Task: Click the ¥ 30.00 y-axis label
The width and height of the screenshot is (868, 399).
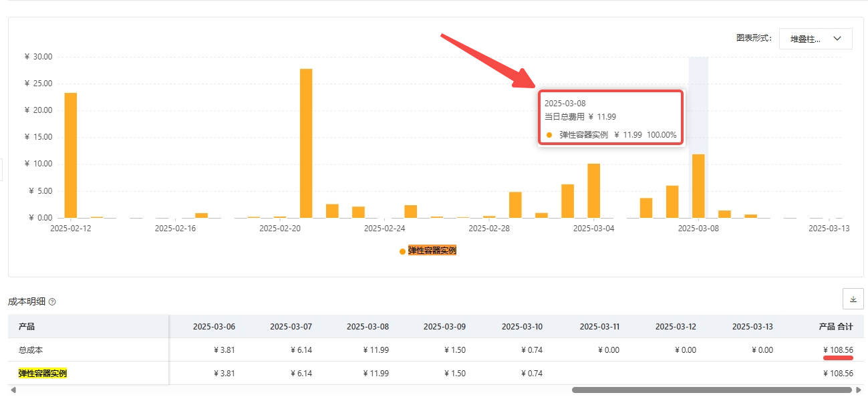Action: (x=38, y=57)
